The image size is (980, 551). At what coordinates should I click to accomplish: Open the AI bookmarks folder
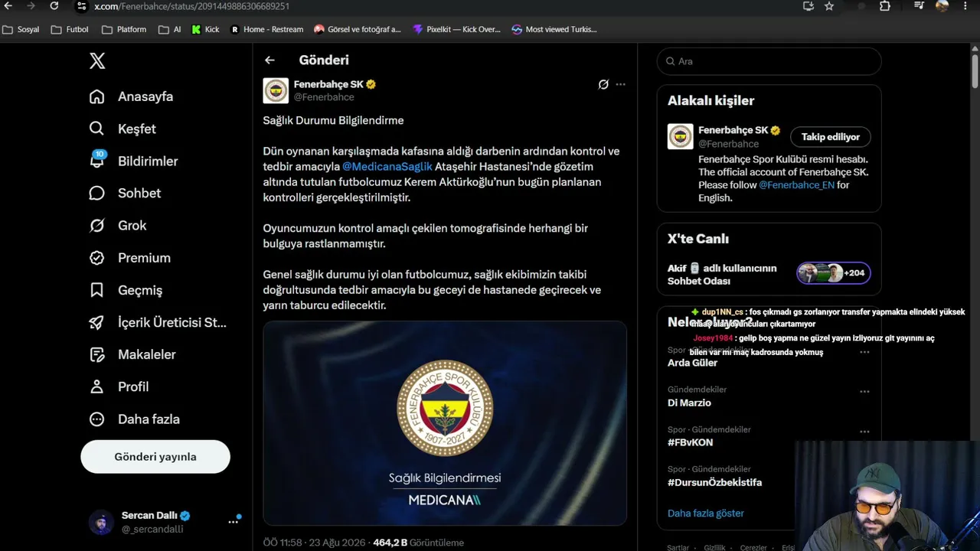click(x=170, y=29)
